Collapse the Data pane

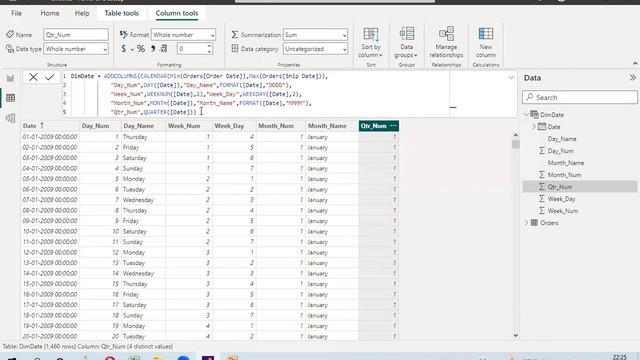[632, 78]
